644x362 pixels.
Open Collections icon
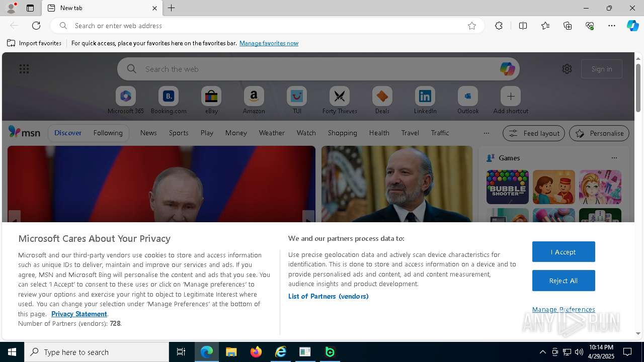(568, 26)
